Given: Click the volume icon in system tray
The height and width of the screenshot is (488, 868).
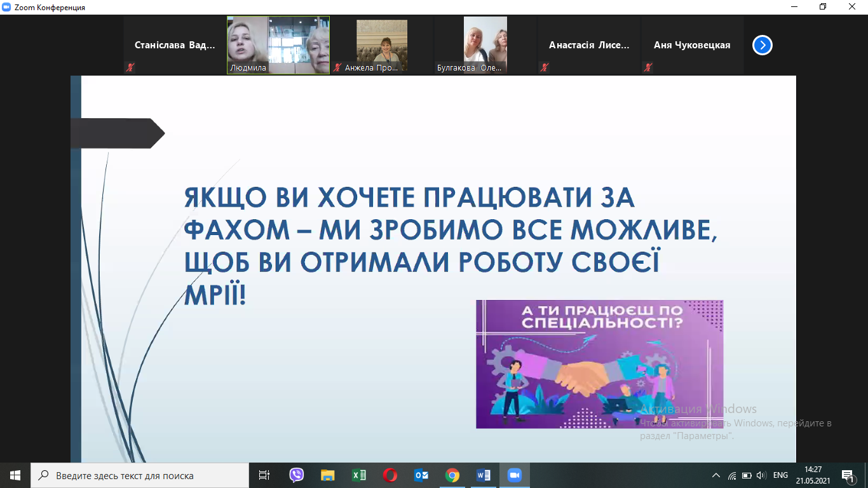Looking at the screenshot, I should point(761,475).
